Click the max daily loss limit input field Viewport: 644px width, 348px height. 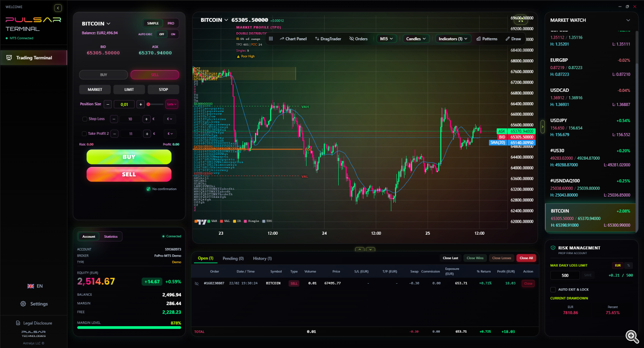pyautogui.click(x=565, y=275)
